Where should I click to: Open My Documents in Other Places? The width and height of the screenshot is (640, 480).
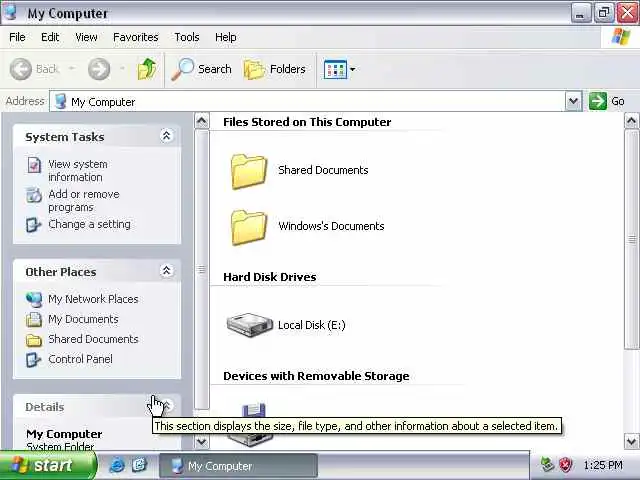[83, 319]
